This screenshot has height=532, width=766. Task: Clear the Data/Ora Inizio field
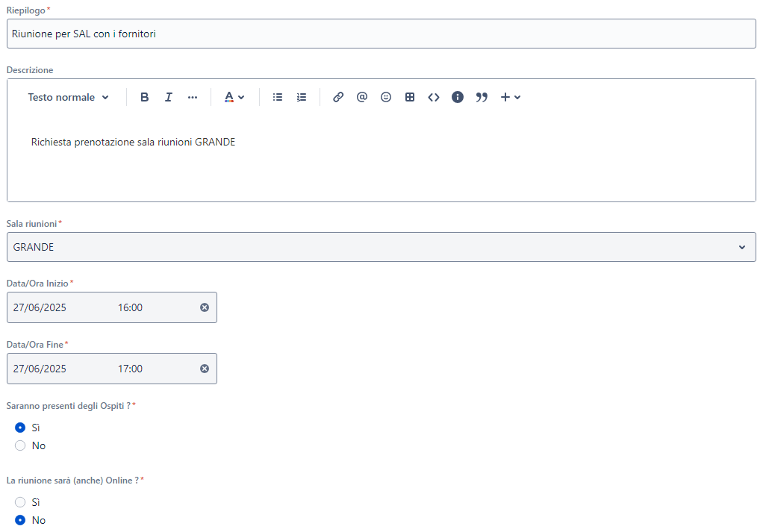[x=204, y=307]
